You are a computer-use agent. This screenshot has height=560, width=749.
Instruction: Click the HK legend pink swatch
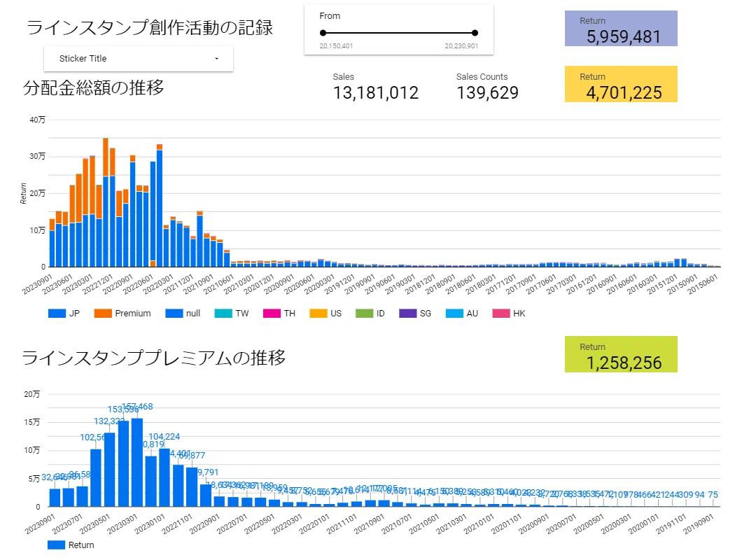[x=501, y=314]
